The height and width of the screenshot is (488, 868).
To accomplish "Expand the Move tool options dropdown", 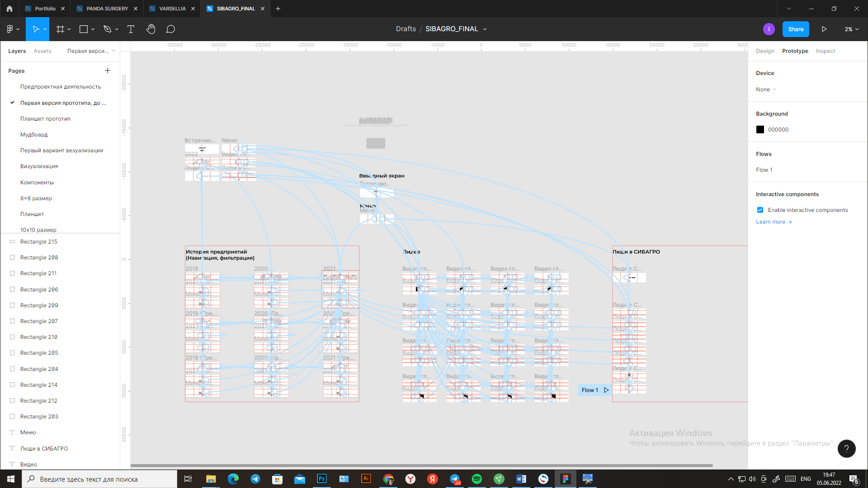I will (x=45, y=29).
